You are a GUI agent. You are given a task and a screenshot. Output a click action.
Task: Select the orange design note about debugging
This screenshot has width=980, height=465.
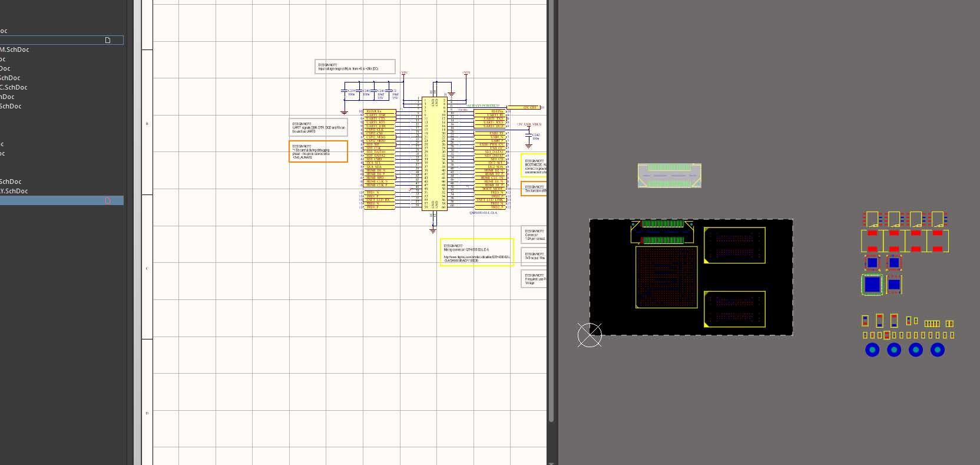(318, 151)
